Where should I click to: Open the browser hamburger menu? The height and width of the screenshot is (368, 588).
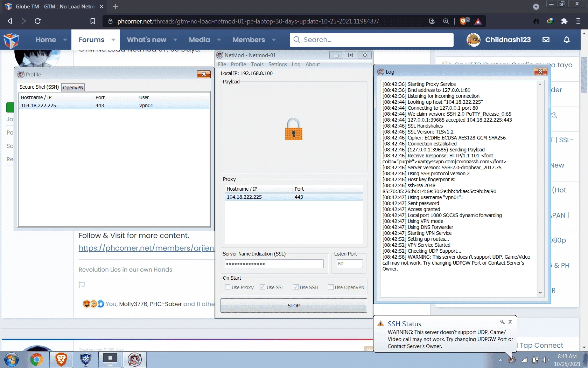[x=578, y=21]
